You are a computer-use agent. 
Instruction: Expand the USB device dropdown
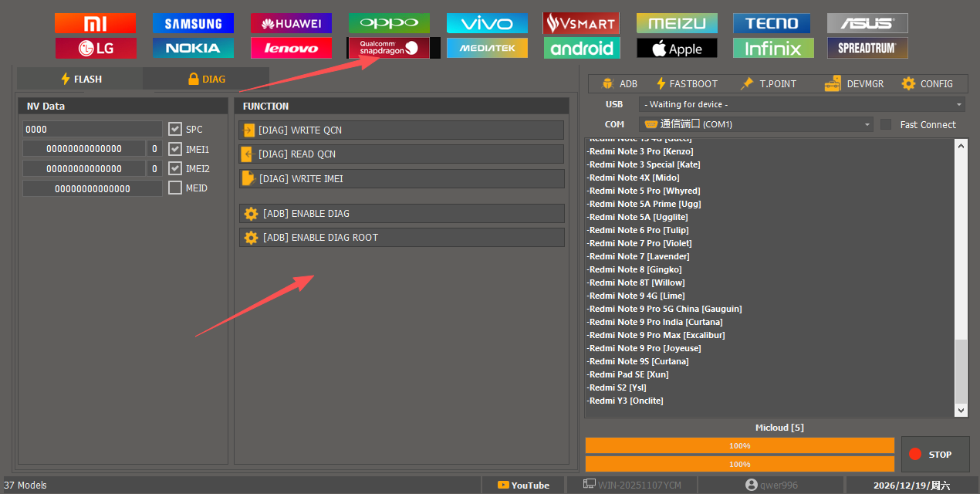click(x=802, y=104)
